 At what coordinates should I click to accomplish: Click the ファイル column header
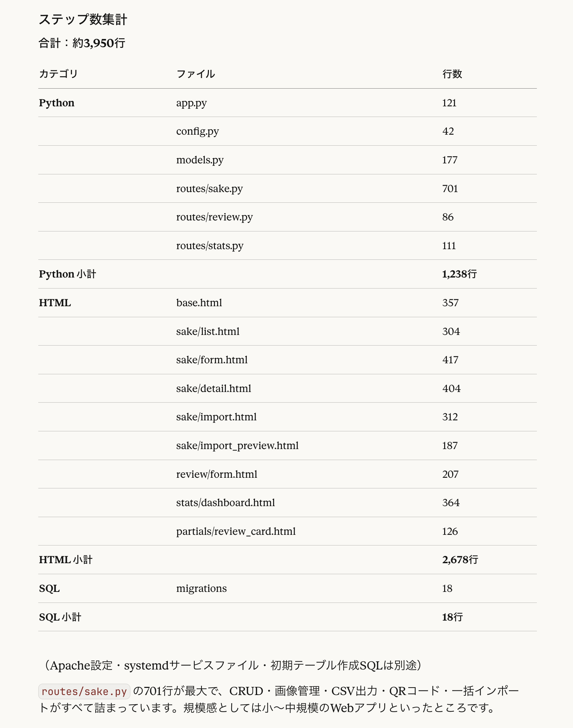pos(195,74)
